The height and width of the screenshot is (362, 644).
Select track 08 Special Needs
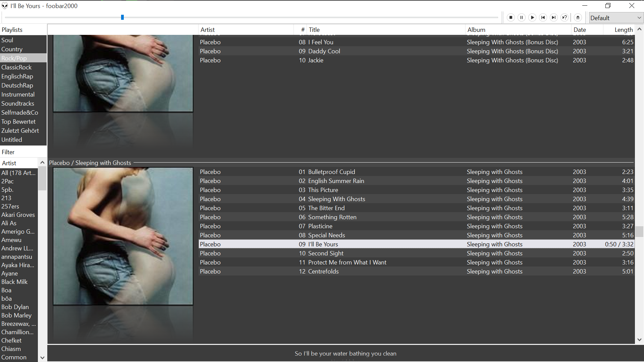416,235
